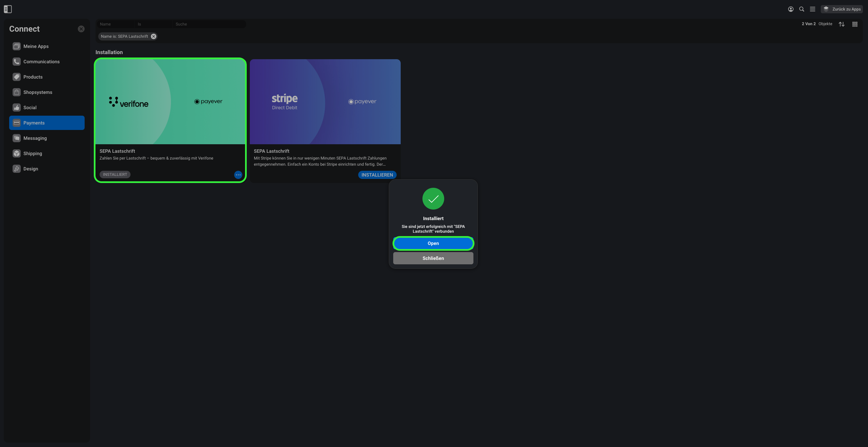Close the Connect sidebar
The image size is (868, 447).
point(81,29)
